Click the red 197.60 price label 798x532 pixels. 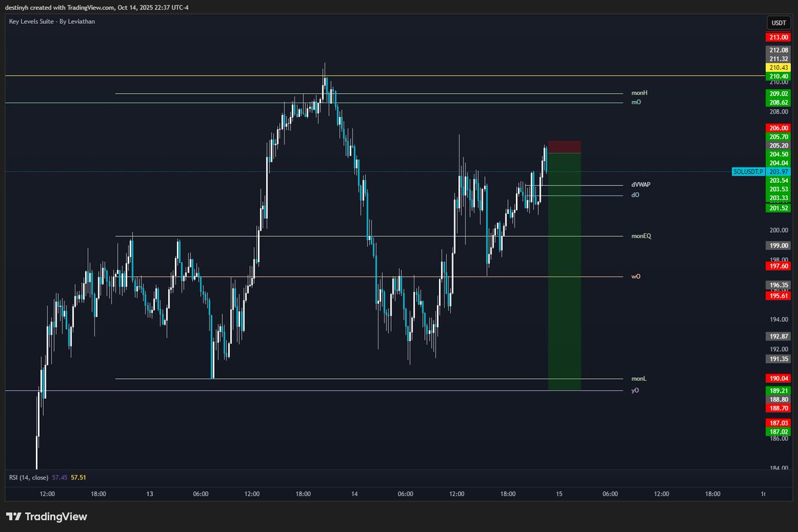pyautogui.click(x=777, y=266)
